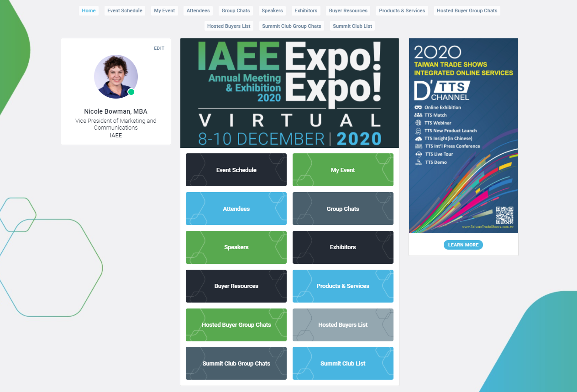The height and width of the screenshot is (392, 577).
Task: Open the green Speakers tile
Action: 236,247
